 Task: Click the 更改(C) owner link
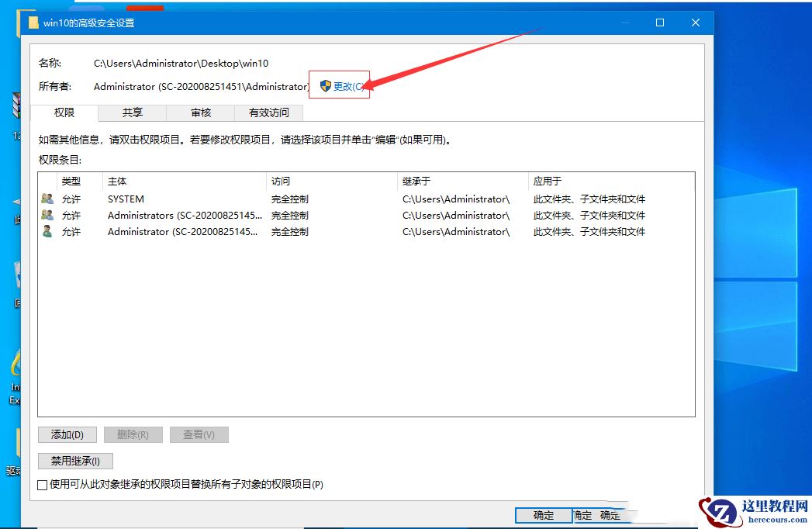point(347,85)
